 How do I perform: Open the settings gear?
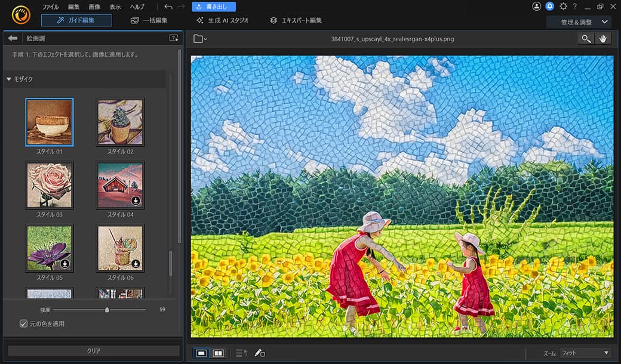pyautogui.click(x=562, y=6)
